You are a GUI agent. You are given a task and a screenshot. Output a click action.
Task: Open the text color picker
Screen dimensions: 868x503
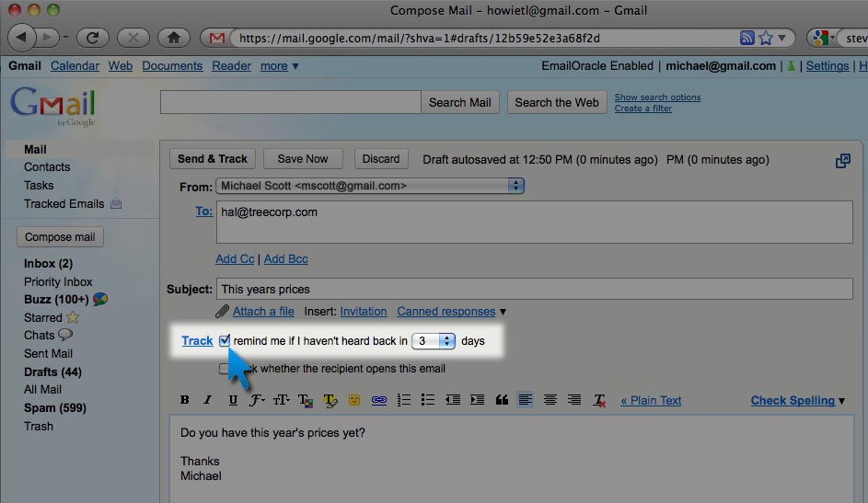[306, 400]
